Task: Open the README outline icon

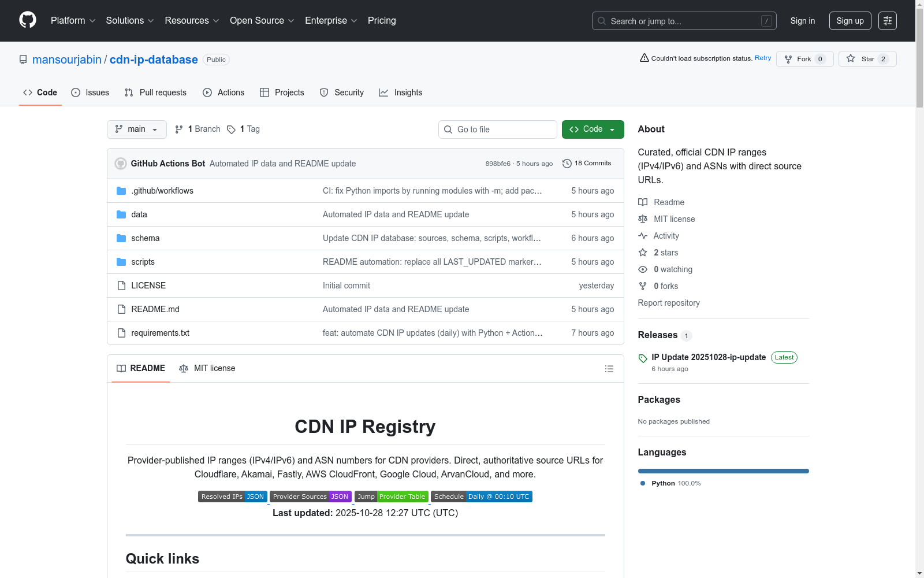Action: (609, 369)
